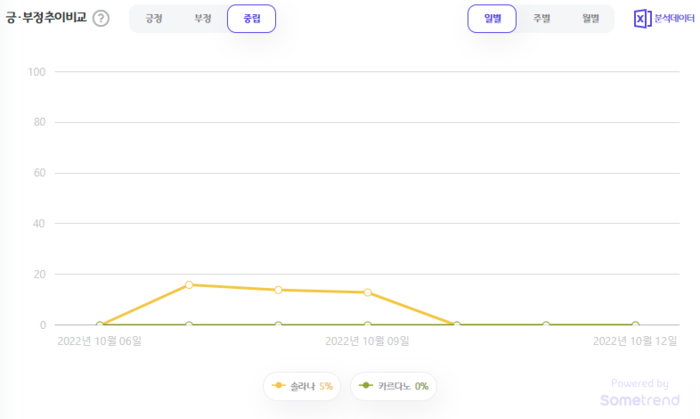
Task: Click the highest yellow point near 16
Action: coord(189,285)
